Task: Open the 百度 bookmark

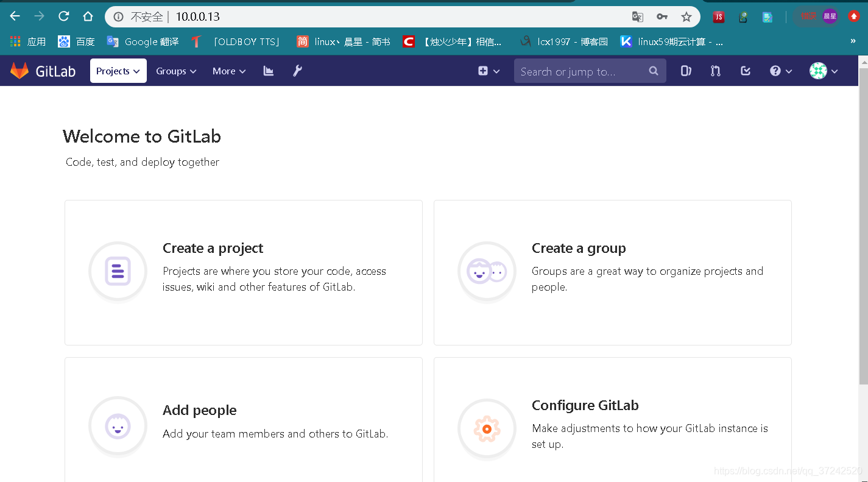Action: pyautogui.click(x=76, y=41)
